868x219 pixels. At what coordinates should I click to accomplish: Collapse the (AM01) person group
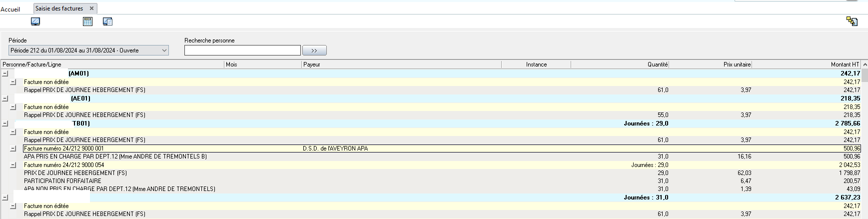coord(5,73)
